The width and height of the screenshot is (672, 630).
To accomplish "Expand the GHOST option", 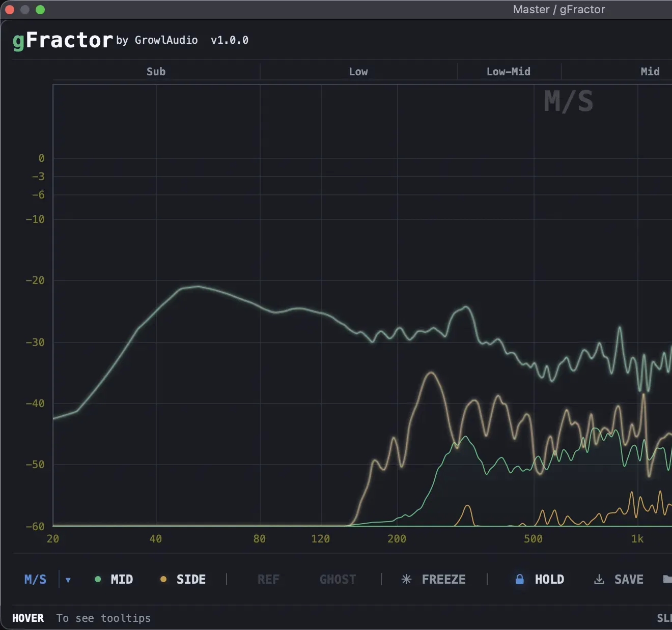I will point(338,579).
